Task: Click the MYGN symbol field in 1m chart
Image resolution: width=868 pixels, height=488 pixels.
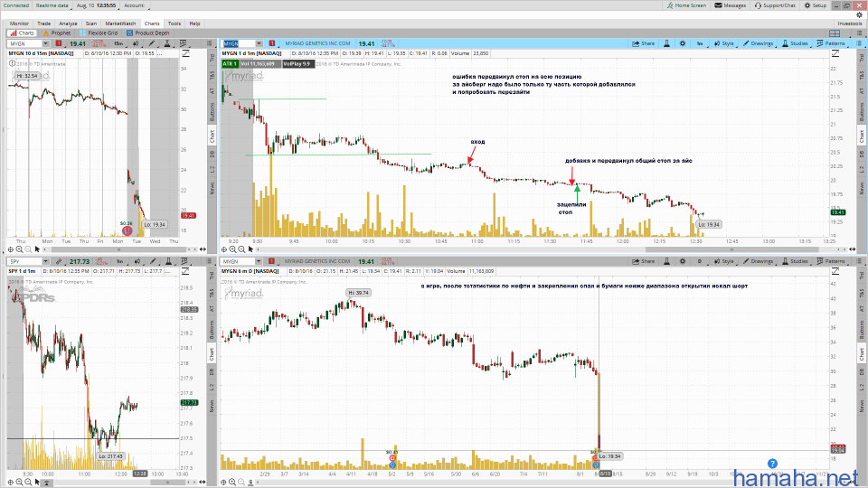Action: click(x=239, y=43)
